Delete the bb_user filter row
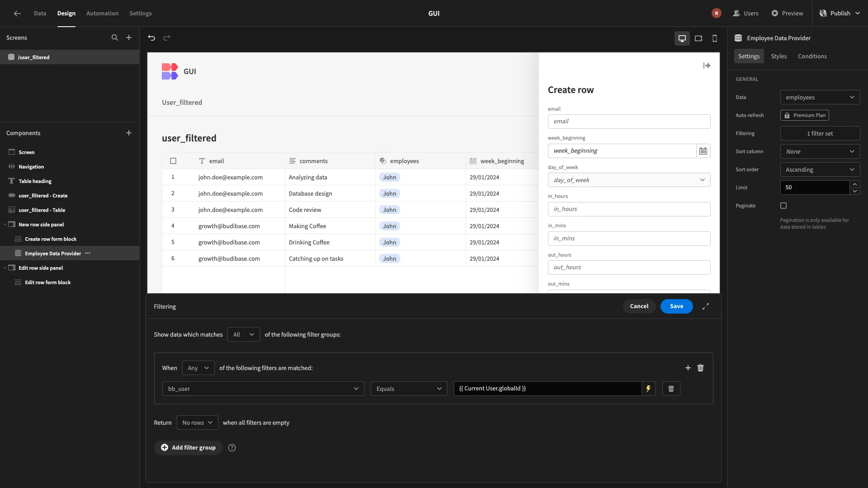Screen dimensions: 868x488 [671, 389]
